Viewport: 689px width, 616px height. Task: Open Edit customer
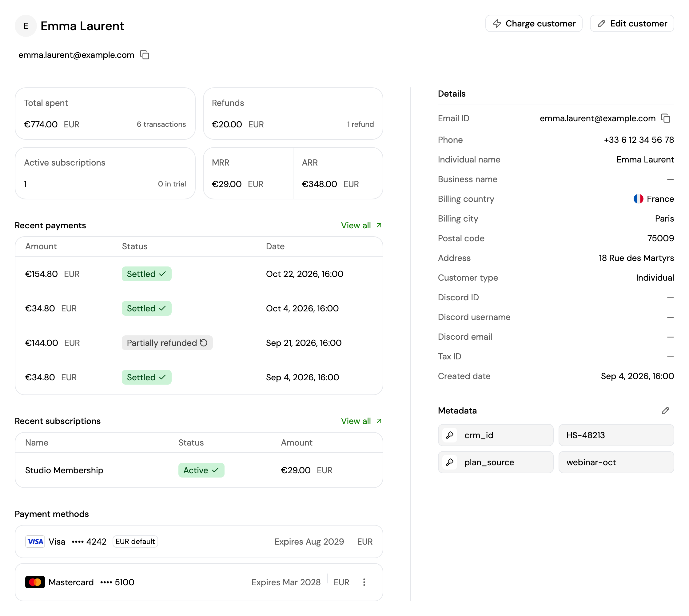tap(632, 23)
